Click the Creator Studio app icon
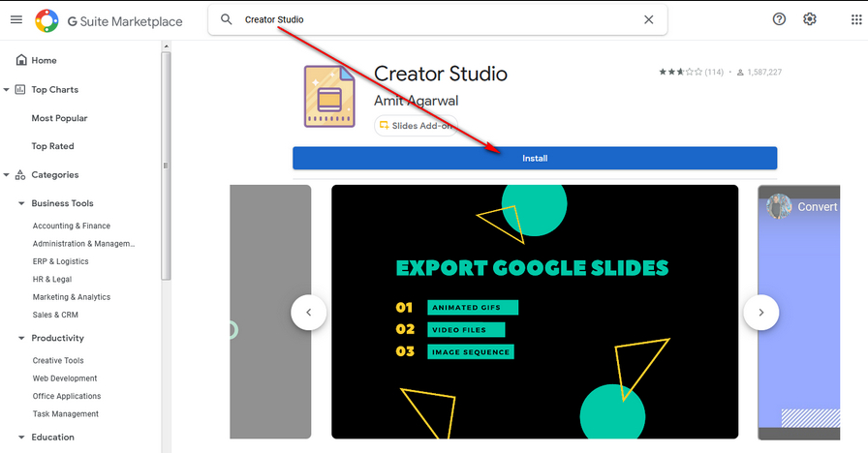The width and height of the screenshot is (868, 453). 329,97
